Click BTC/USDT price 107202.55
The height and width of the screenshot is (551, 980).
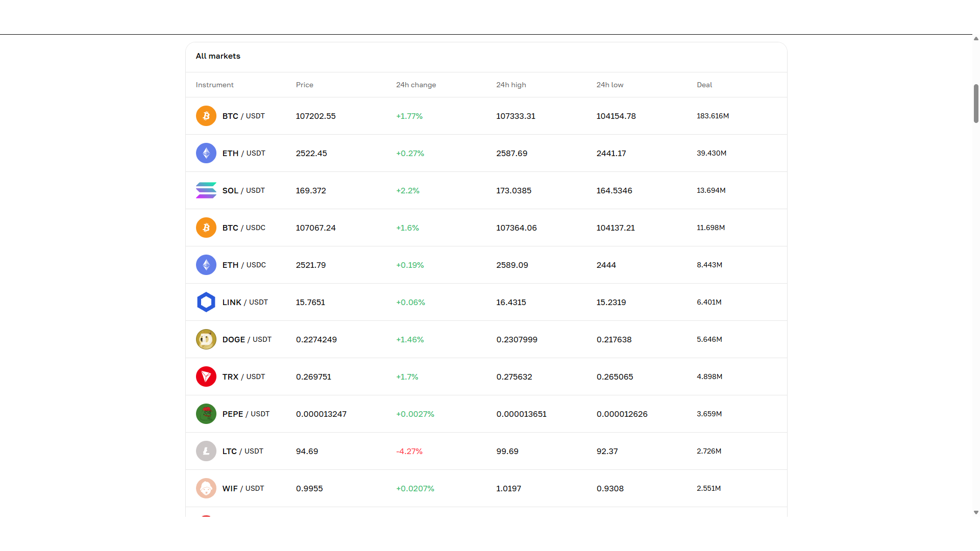click(x=316, y=116)
